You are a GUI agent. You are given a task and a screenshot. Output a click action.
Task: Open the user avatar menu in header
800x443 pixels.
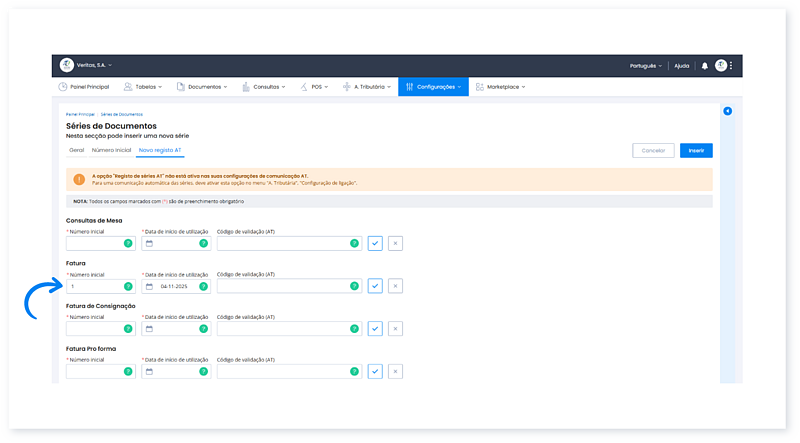coord(721,66)
